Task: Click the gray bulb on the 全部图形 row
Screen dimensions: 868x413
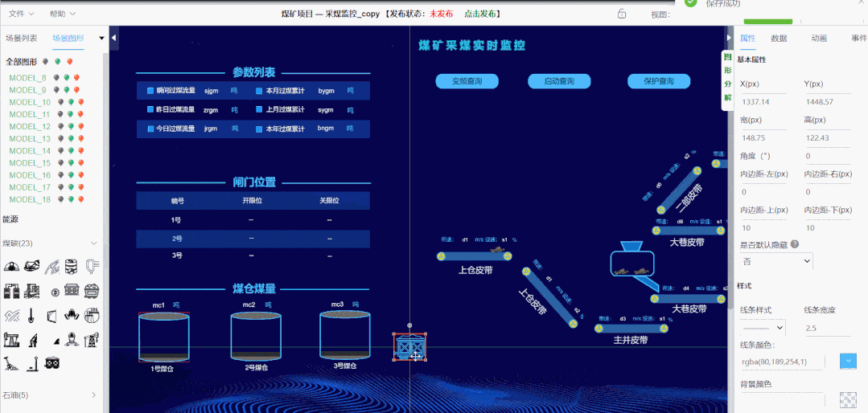Action: 45,62
